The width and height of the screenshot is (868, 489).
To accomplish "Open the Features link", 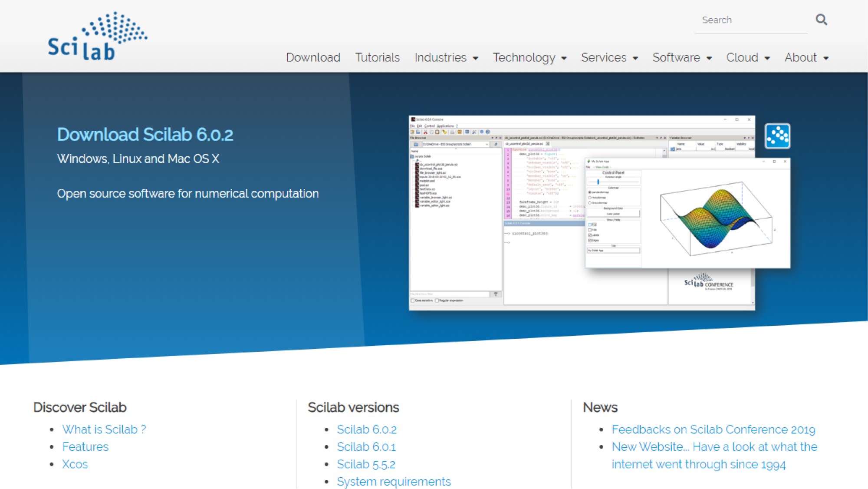I will (85, 446).
